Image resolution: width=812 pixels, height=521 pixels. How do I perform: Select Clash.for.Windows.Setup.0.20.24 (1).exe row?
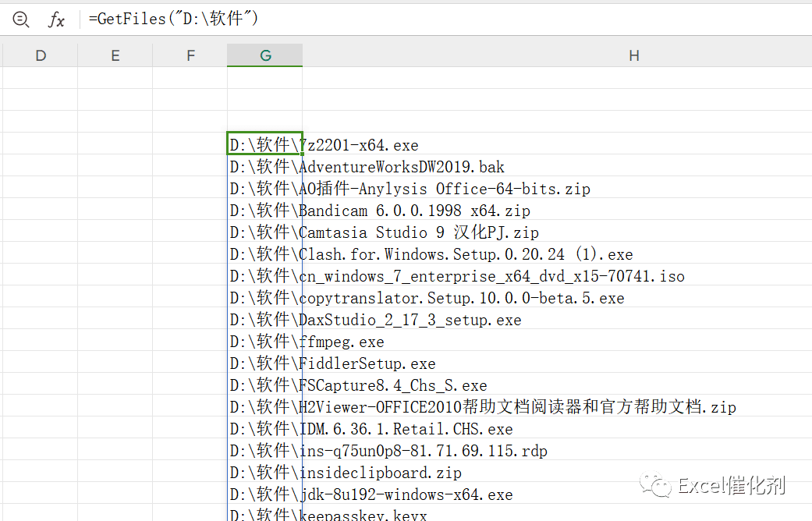(x=431, y=253)
